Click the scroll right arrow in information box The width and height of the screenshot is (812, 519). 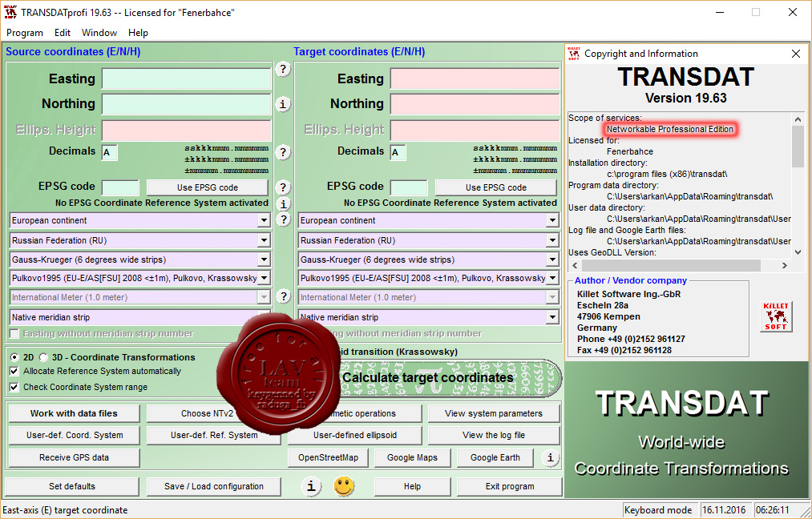(x=785, y=265)
